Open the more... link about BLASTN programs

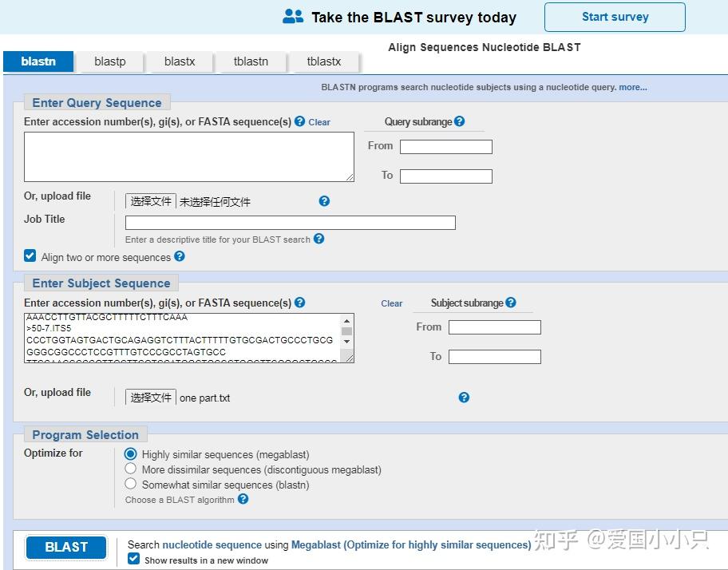click(633, 87)
